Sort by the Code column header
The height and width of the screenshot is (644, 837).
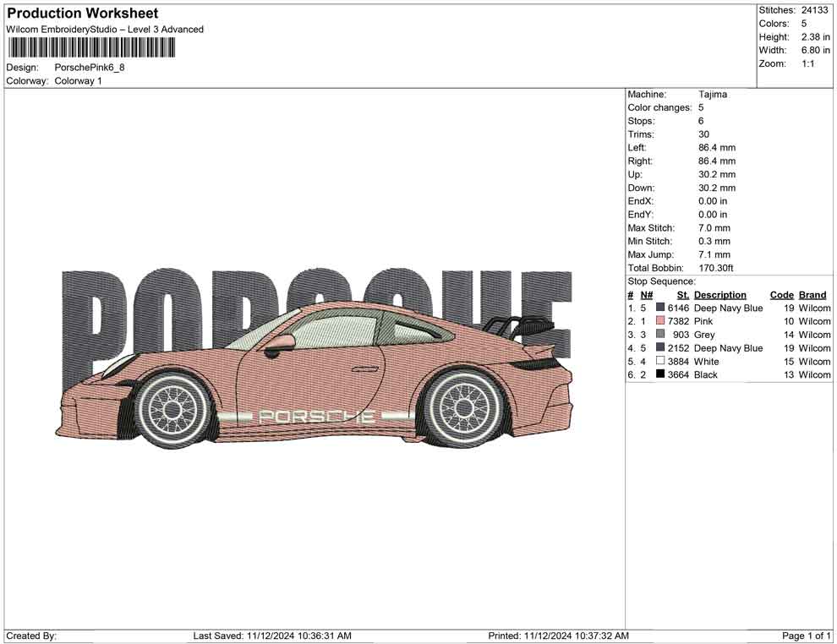[782, 294]
